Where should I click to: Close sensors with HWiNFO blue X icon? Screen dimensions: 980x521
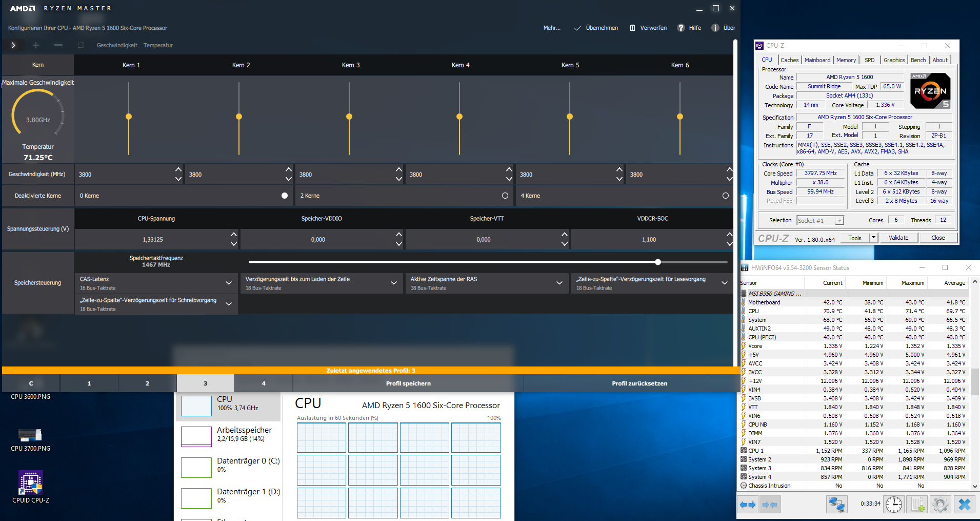[x=965, y=505]
